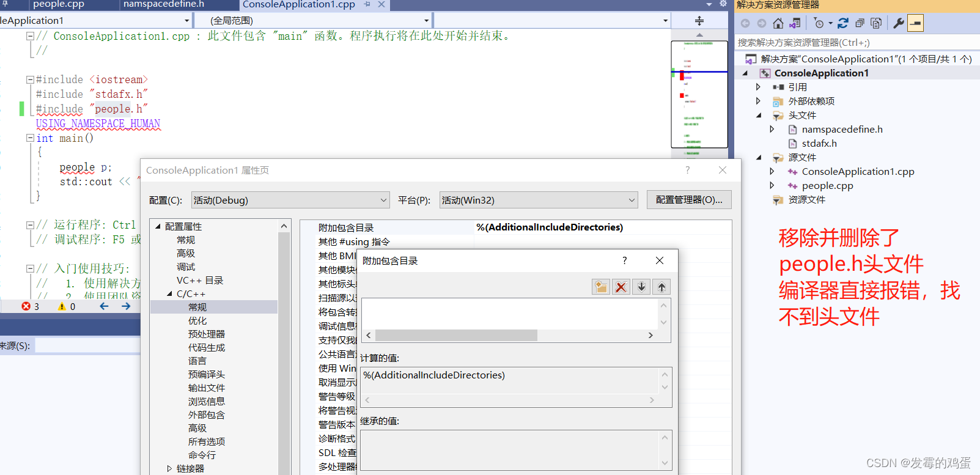Click the blue right arrow in the status strip

[x=126, y=306]
